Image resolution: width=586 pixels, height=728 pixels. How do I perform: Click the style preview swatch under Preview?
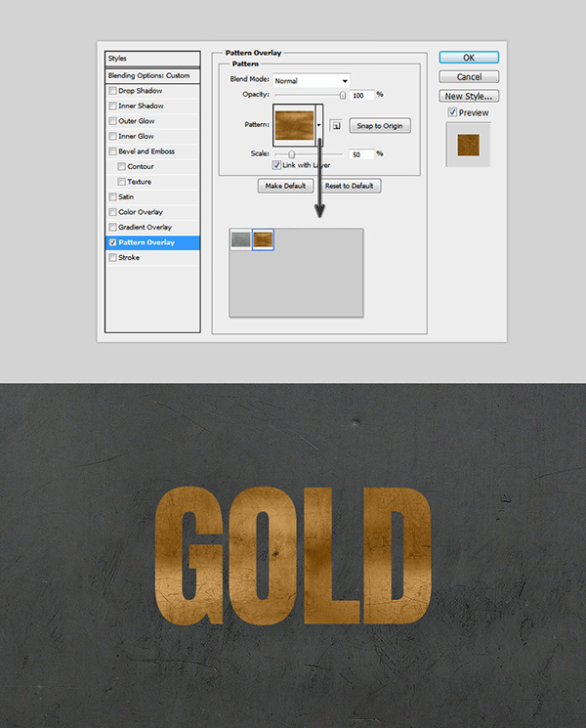tap(468, 144)
